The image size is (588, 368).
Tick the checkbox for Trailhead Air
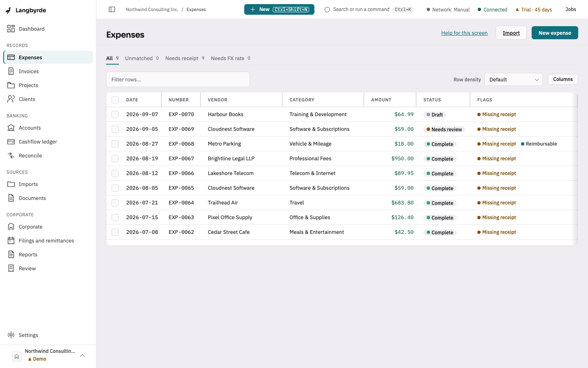click(x=115, y=203)
